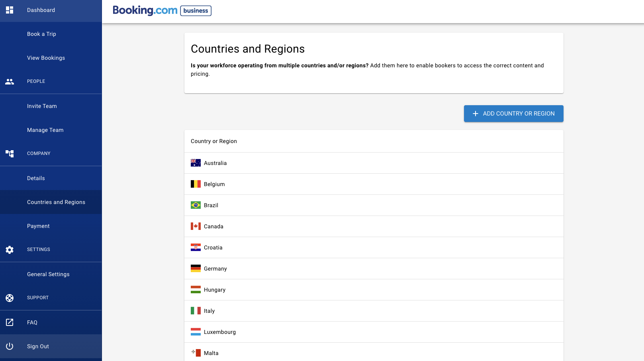Open View Bookings in the sidebar
The height and width of the screenshot is (361, 644).
46,58
